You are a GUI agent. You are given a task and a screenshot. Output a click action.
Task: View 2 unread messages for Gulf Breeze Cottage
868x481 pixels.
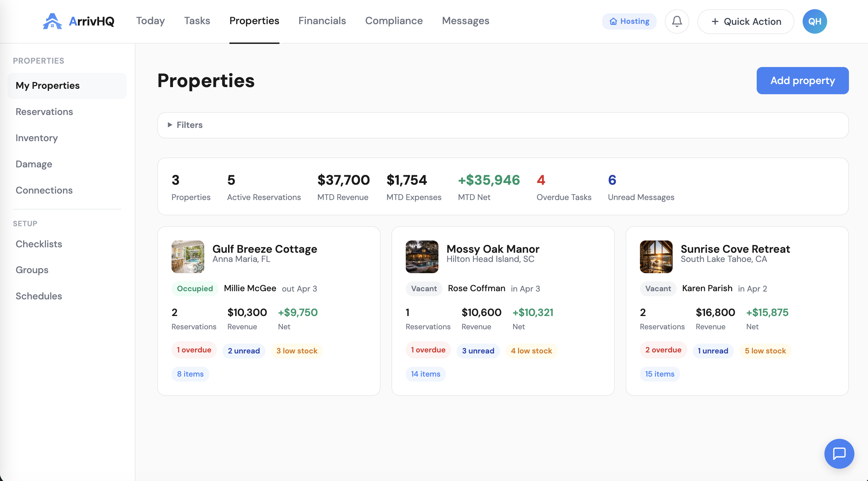243,351
